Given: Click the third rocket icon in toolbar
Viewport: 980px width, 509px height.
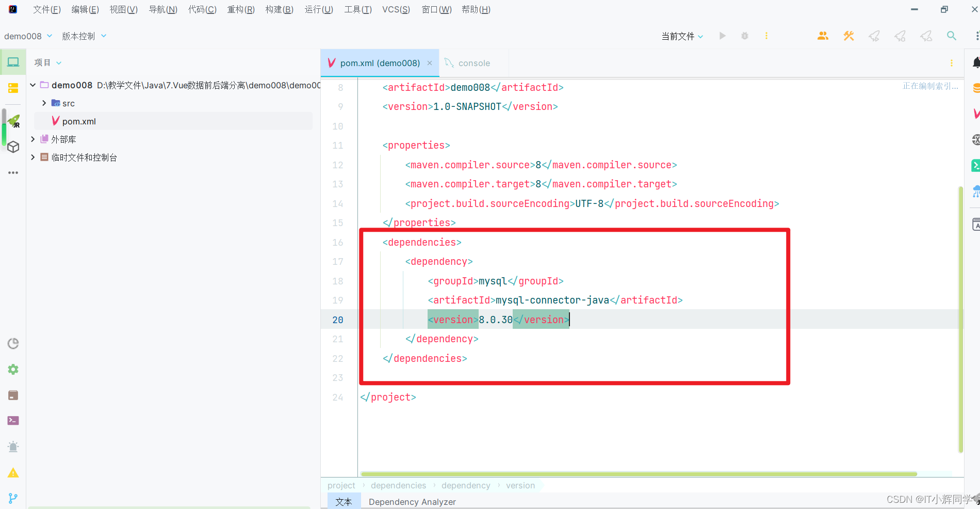Looking at the screenshot, I should coord(926,36).
